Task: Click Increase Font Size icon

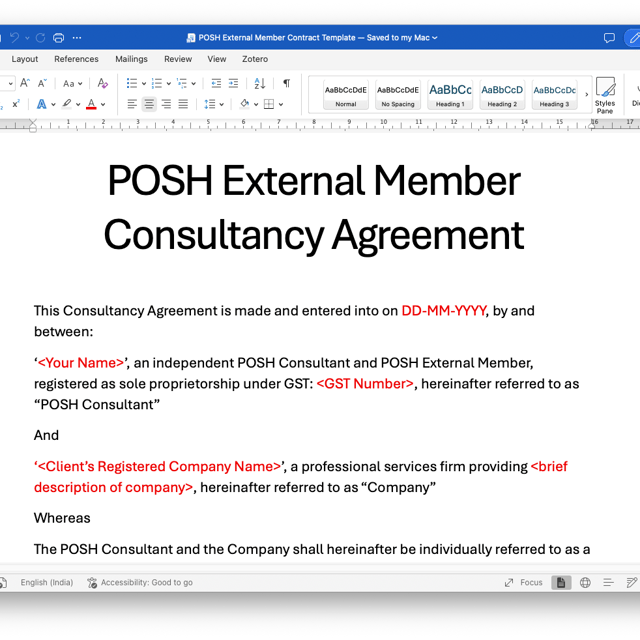Action: click(x=25, y=83)
